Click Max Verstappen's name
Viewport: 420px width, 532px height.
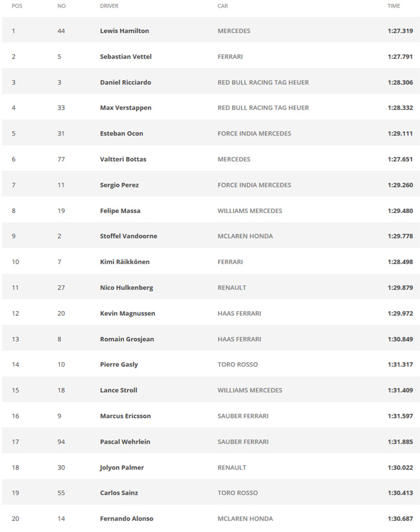(x=125, y=108)
